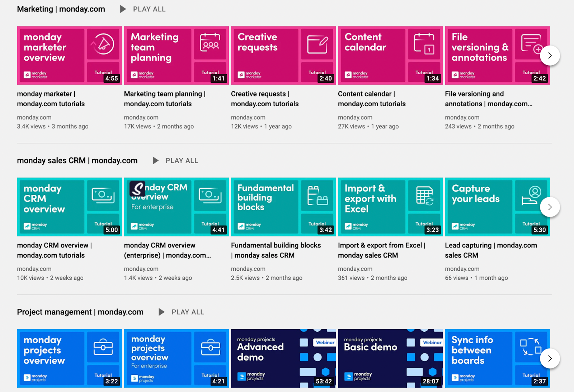574x392 pixels.
Task: Click the '3.4K views • 3 months ago' text
Action: click(x=53, y=126)
